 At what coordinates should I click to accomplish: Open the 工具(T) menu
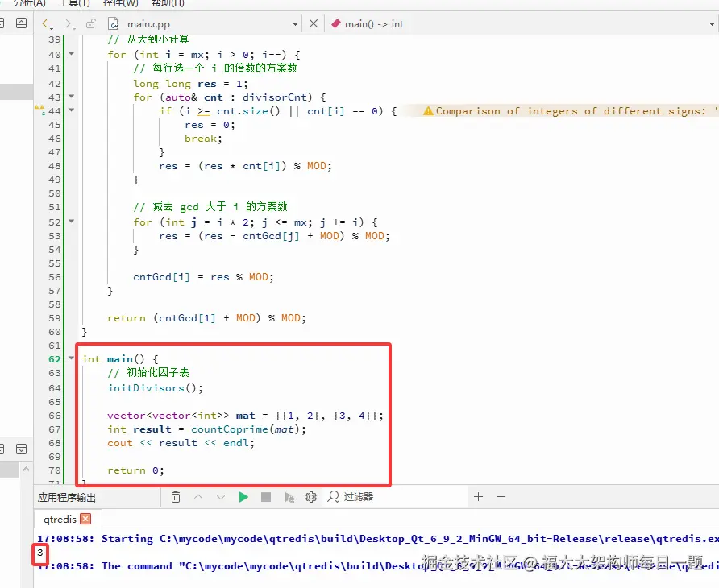pos(75,3)
